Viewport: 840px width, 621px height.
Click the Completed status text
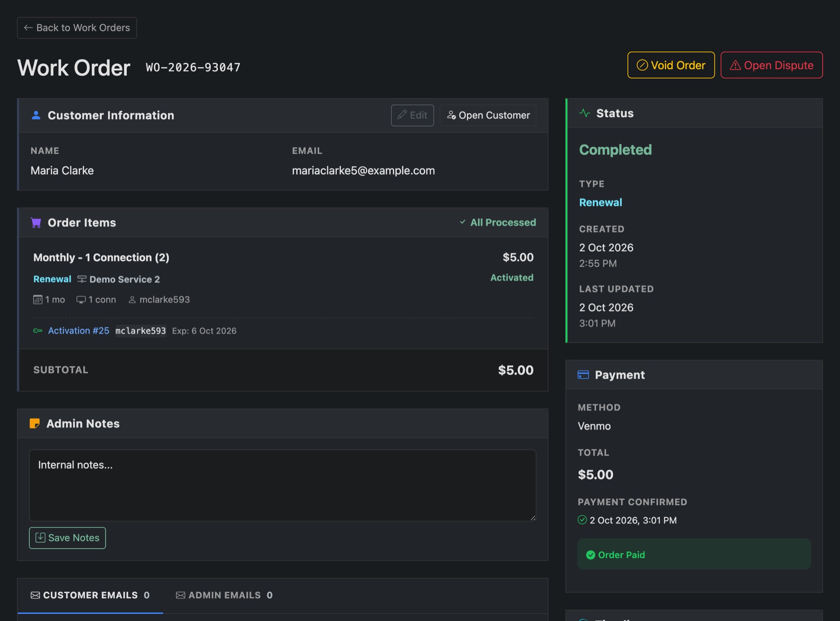pos(616,150)
